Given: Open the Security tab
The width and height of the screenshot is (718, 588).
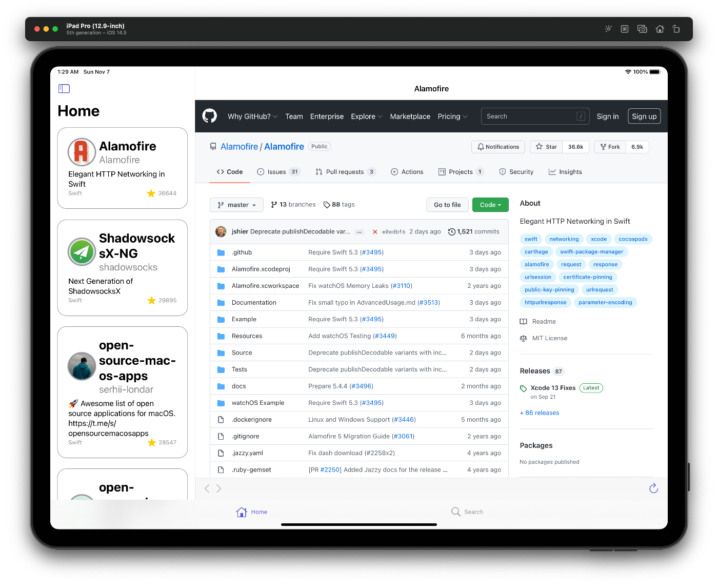Looking at the screenshot, I should click(x=516, y=172).
